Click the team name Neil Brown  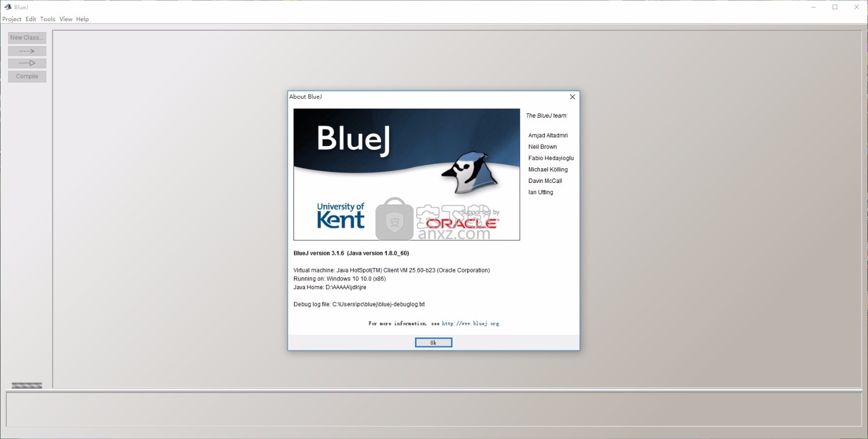[x=542, y=147]
